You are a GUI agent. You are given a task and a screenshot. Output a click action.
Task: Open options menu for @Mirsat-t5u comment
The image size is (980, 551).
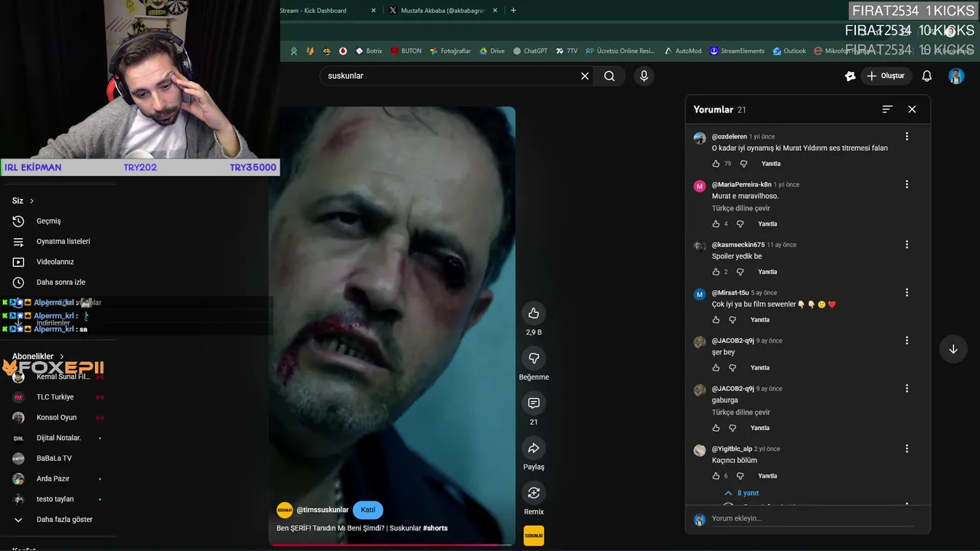point(906,292)
